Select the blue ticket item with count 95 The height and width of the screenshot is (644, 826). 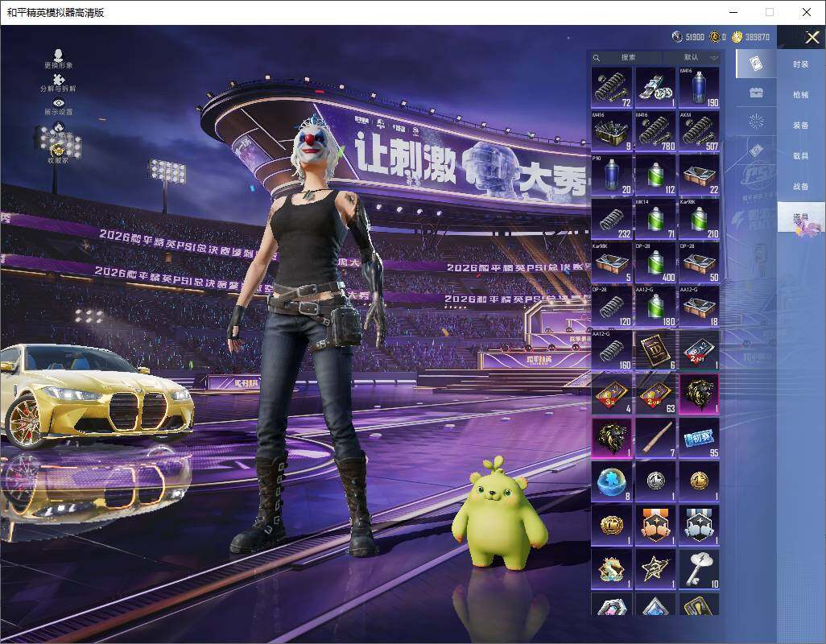coord(699,438)
